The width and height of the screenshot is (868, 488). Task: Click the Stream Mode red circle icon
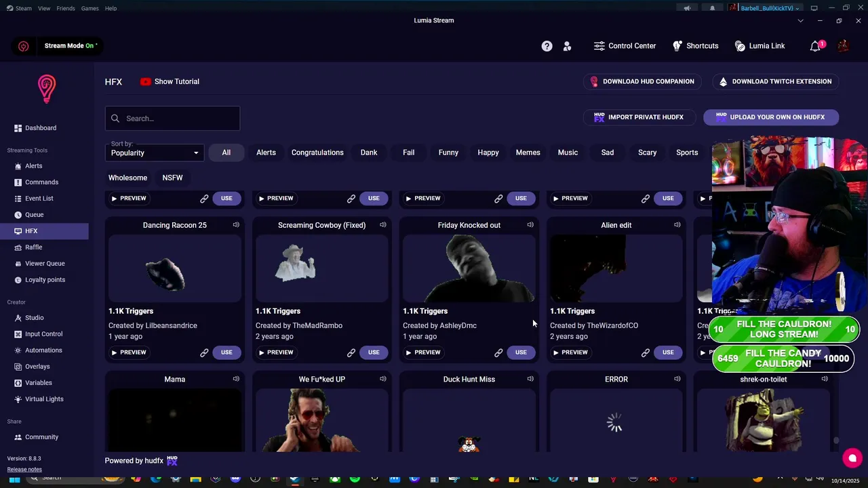pyautogui.click(x=24, y=46)
